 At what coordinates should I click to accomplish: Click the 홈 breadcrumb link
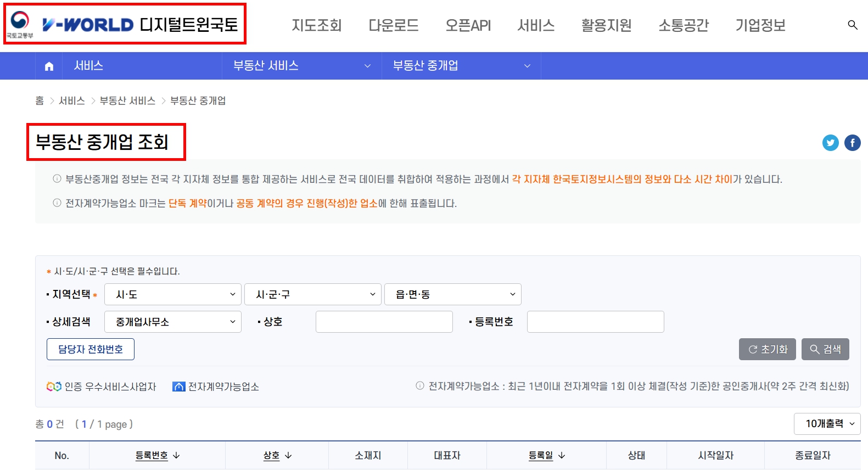click(40, 100)
